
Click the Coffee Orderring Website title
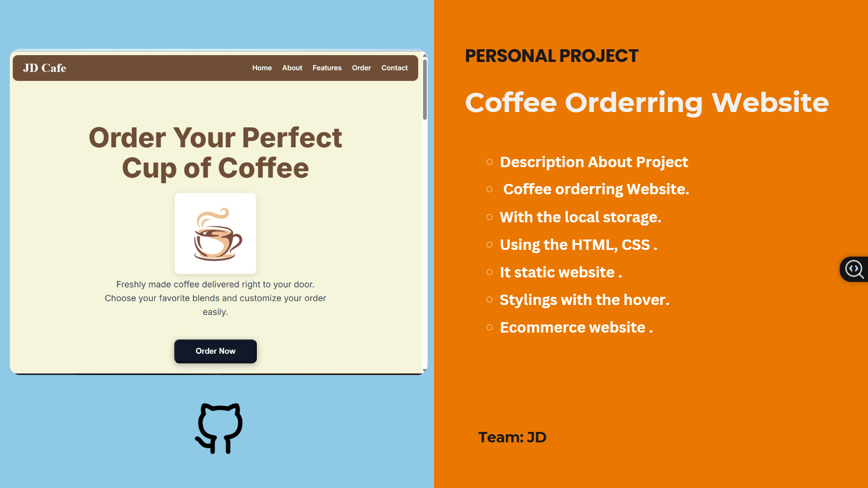pyautogui.click(x=647, y=103)
